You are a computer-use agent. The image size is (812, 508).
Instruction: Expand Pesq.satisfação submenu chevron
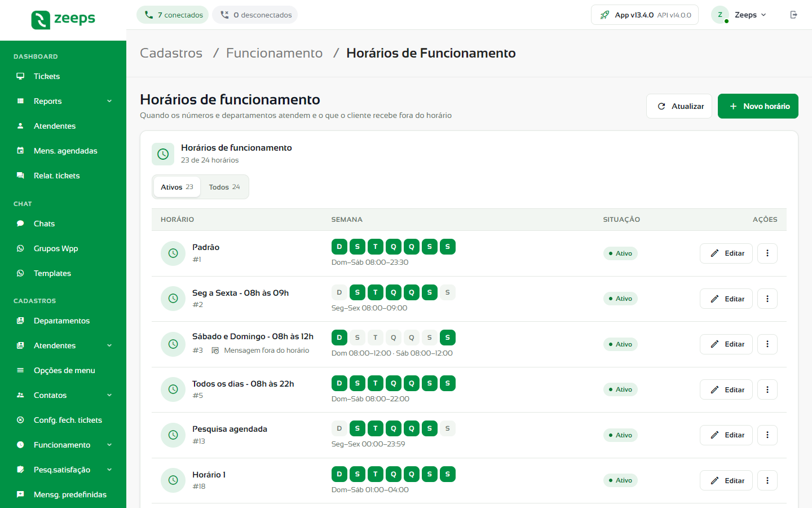point(109,470)
